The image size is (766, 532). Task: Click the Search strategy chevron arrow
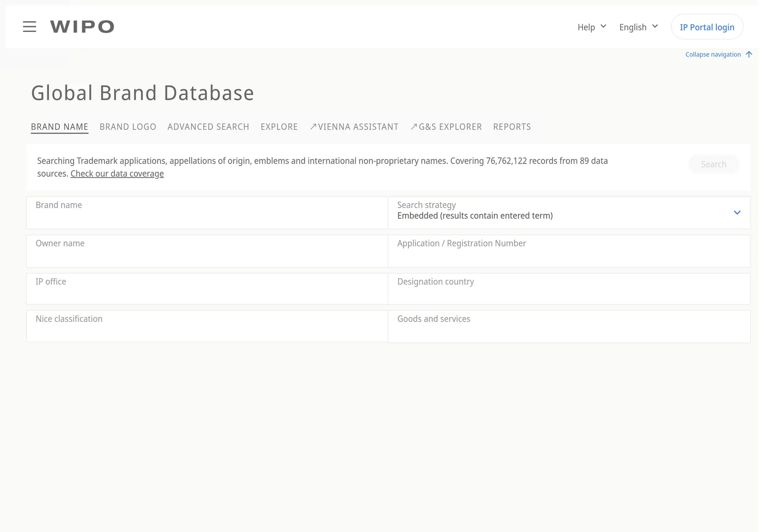[737, 212]
